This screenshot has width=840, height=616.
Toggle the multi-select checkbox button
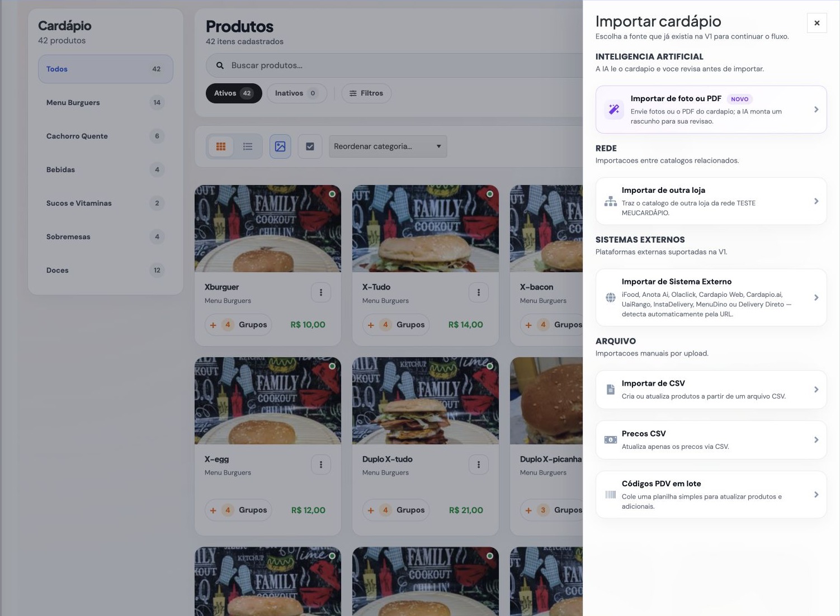click(x=310, y=146)
